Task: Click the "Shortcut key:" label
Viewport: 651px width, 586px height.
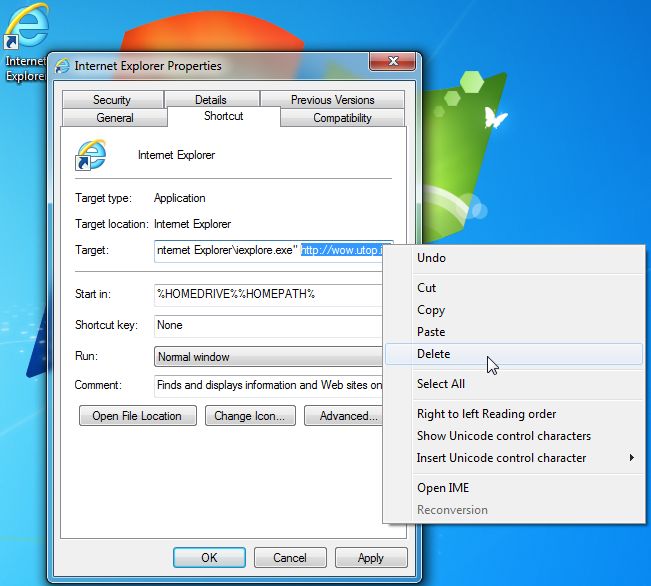Action: [x=106, y=325]
